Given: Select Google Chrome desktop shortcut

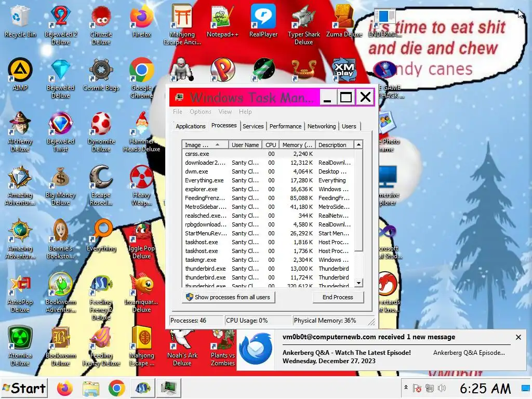Looking at the screenshot, I should tap(141, 79).
